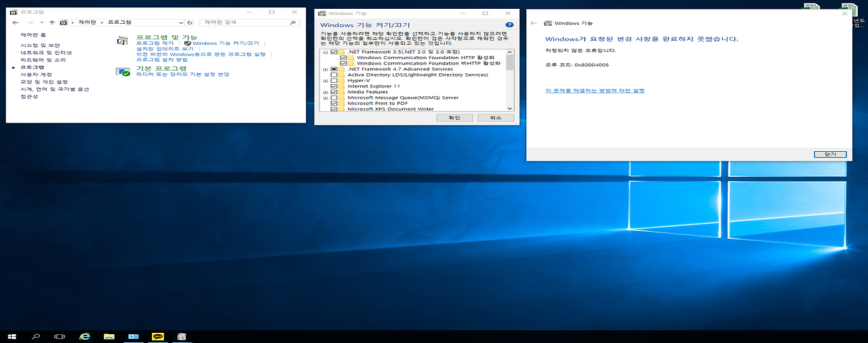Screen dimensions: 868x343
Task: Expand Hyper-V tree node
Action: (325, 81)
